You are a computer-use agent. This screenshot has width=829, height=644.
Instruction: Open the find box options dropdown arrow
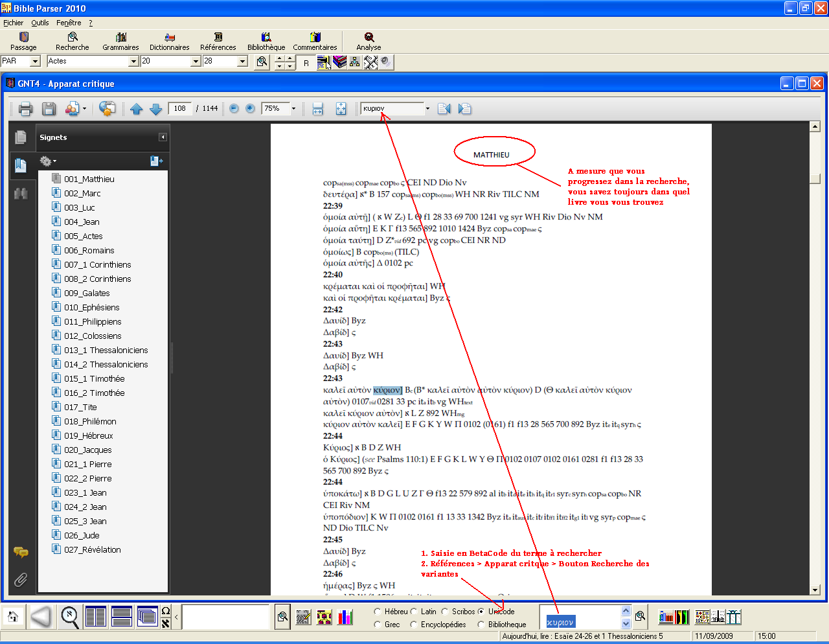(427, 109)
